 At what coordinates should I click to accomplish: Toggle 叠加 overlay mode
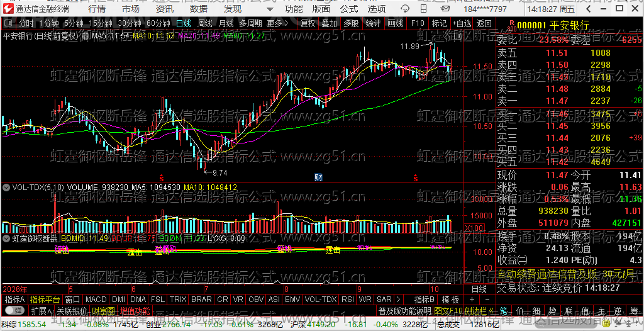(329, 23)
